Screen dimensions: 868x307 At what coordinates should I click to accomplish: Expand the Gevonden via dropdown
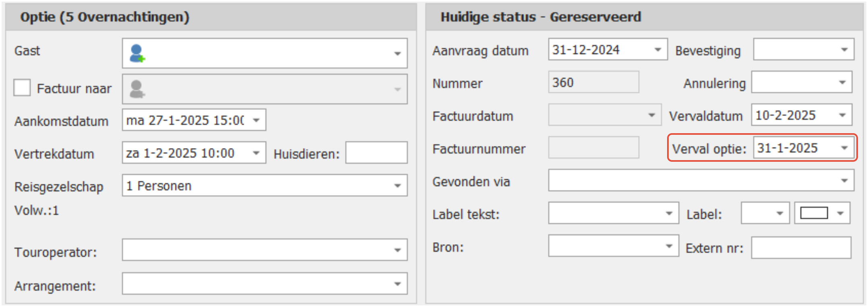tap(844, 181)
